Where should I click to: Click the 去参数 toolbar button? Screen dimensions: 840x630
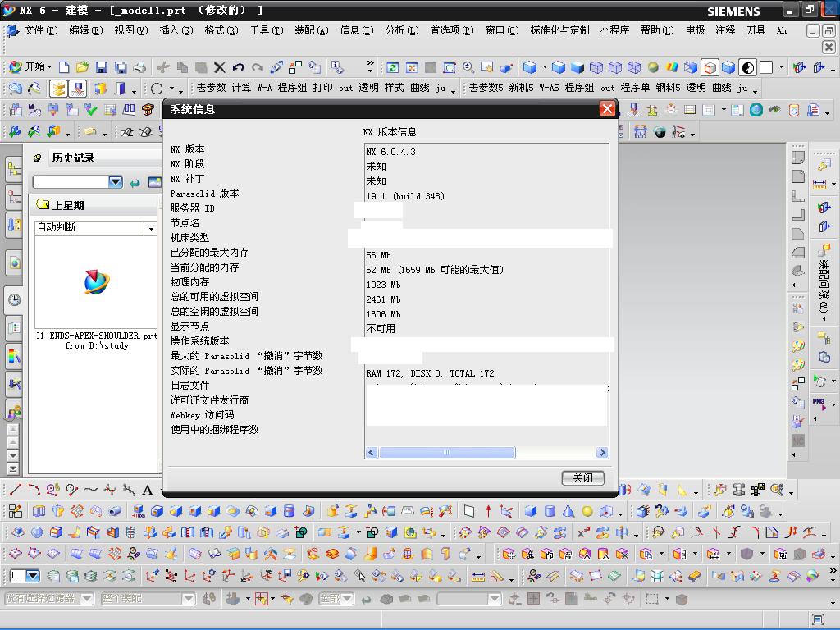[x=211, y=88]
